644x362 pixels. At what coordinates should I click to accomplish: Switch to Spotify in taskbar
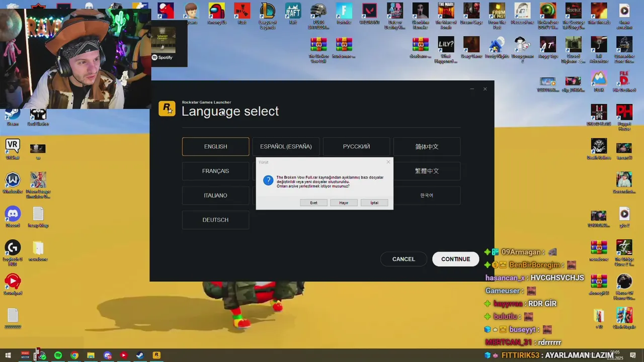click(x=58, y=355)
